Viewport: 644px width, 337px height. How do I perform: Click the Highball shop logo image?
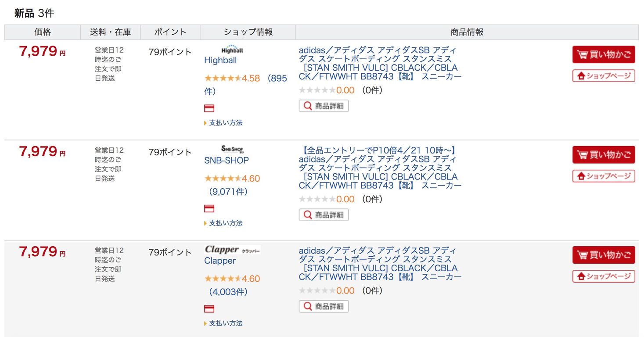pyautogui.click(x=232, y=49)
